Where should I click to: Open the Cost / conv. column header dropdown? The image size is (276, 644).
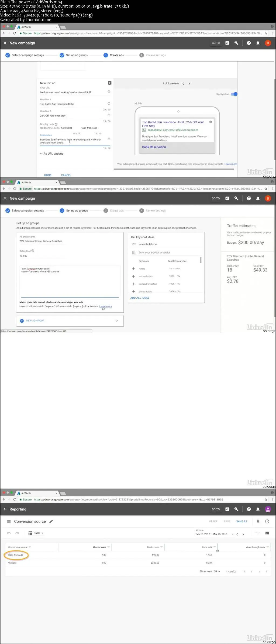[x=161, y=547]
